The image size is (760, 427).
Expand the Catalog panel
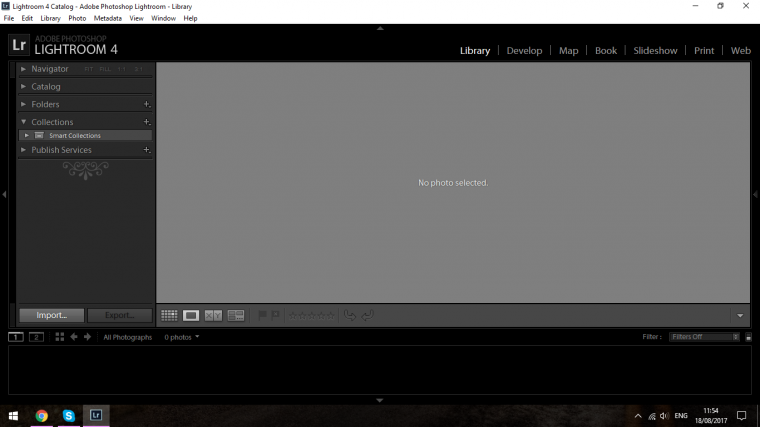click(23, 86)
